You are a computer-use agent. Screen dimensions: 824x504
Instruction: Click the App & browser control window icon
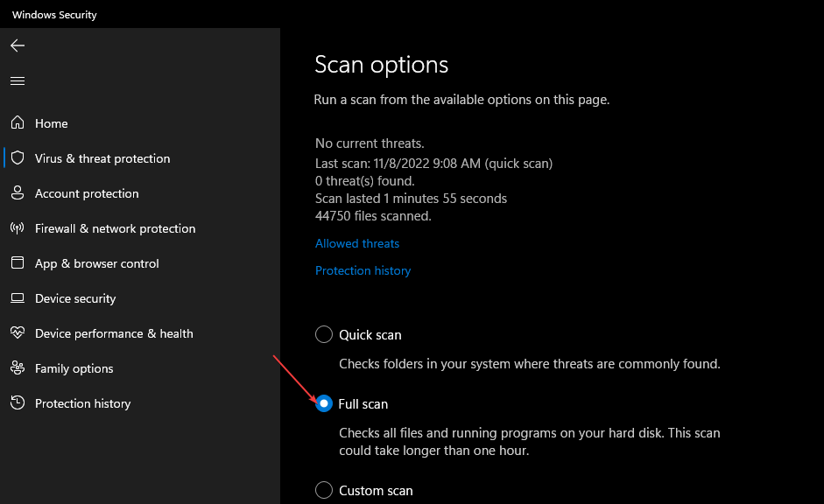[18, 262]
